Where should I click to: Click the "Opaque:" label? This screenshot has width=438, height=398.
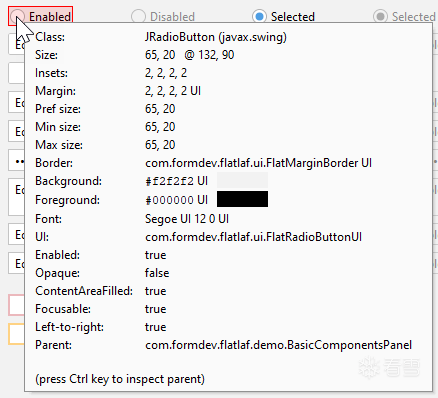point(57,273)
